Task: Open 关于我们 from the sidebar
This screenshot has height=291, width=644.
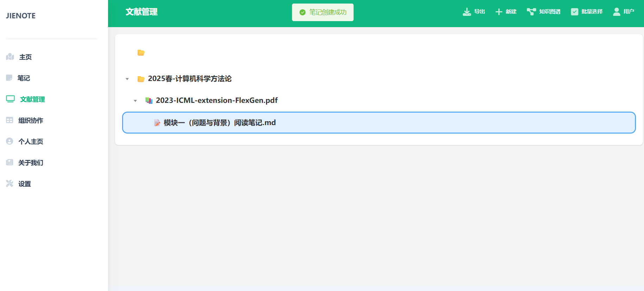Action: tap(31, 163)
